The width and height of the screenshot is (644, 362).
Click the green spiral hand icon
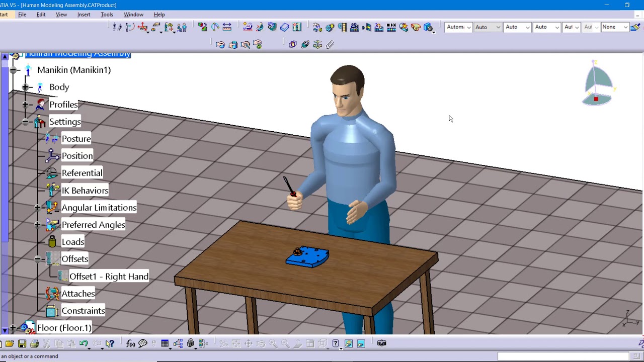pyautogui.click(x=258, y=44)
